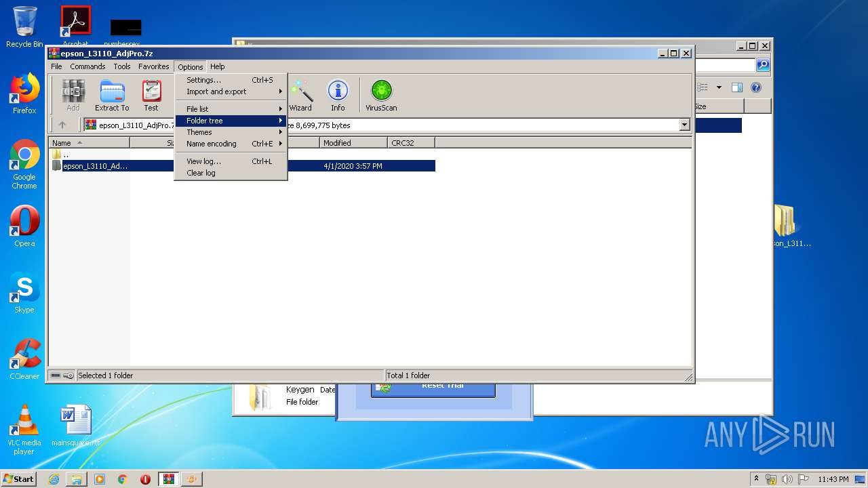
Task: Expand the File list submenu
Action: point(231,109)
